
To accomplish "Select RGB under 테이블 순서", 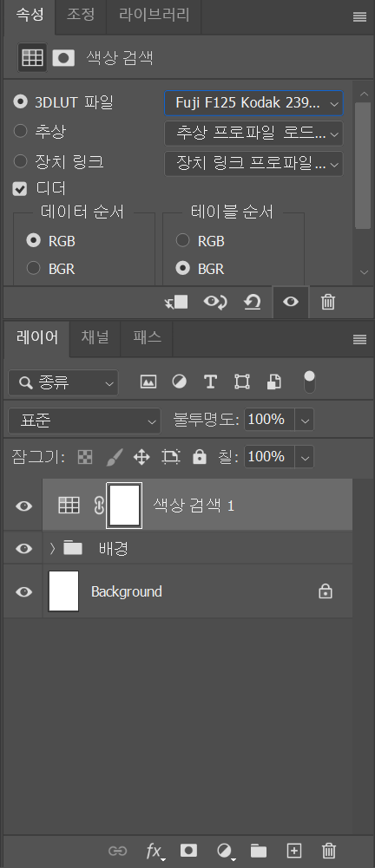I will coord(183,240).
